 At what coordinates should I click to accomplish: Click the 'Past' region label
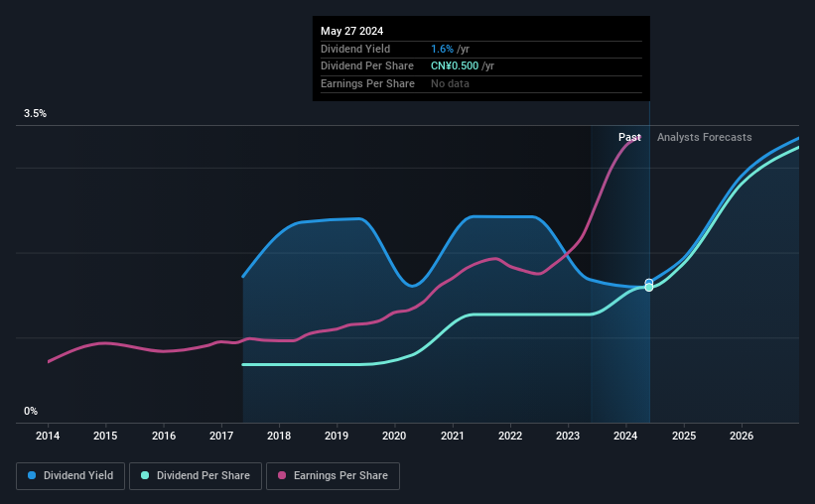tap(629, 137)
